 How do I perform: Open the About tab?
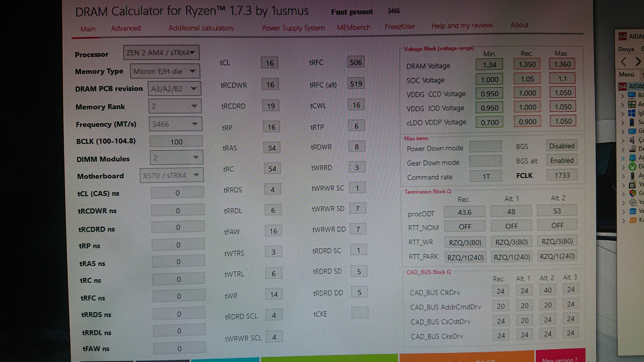[519, 25]
